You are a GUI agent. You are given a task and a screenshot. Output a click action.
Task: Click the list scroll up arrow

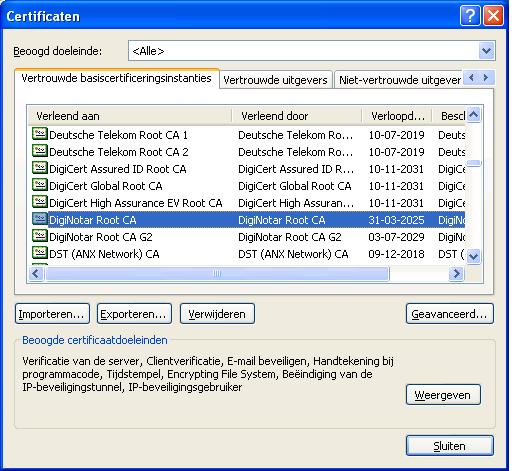(x=474, y=115)
